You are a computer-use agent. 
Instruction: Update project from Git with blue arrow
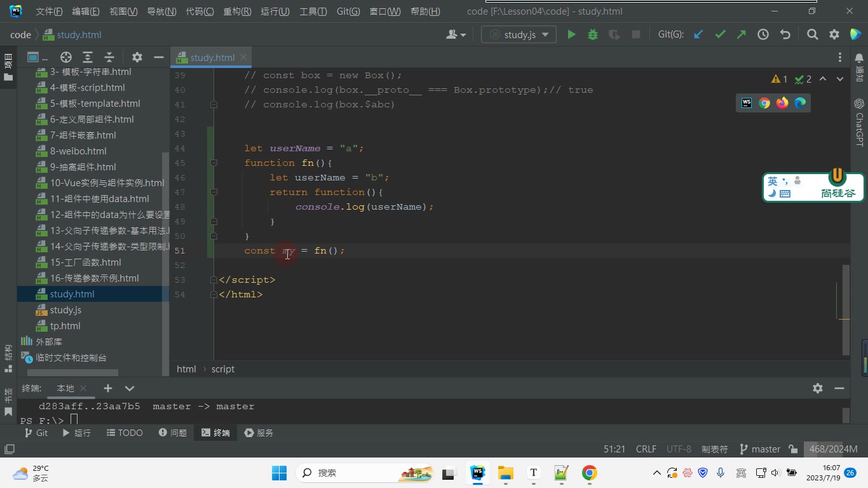(x=698, y=35)
